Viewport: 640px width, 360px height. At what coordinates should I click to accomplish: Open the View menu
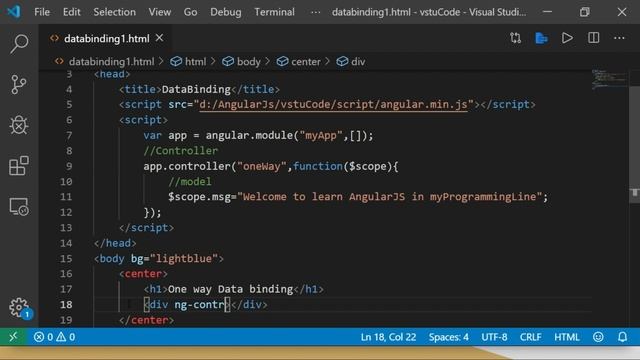(x=160, y=12)
